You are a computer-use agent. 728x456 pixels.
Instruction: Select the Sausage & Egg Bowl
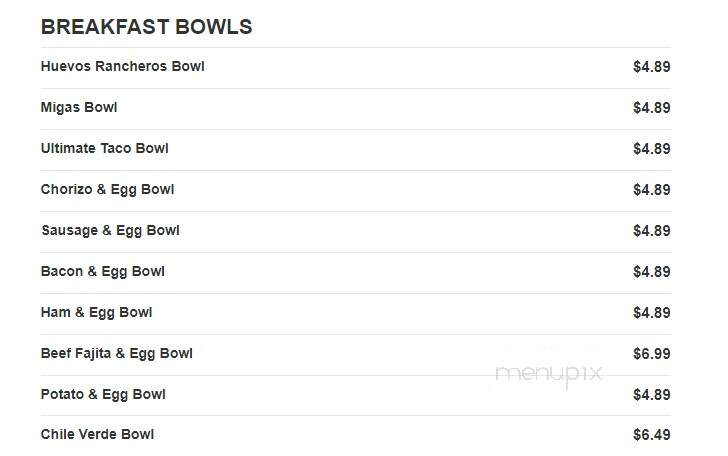pyautogui.click(x=110, y=231)
